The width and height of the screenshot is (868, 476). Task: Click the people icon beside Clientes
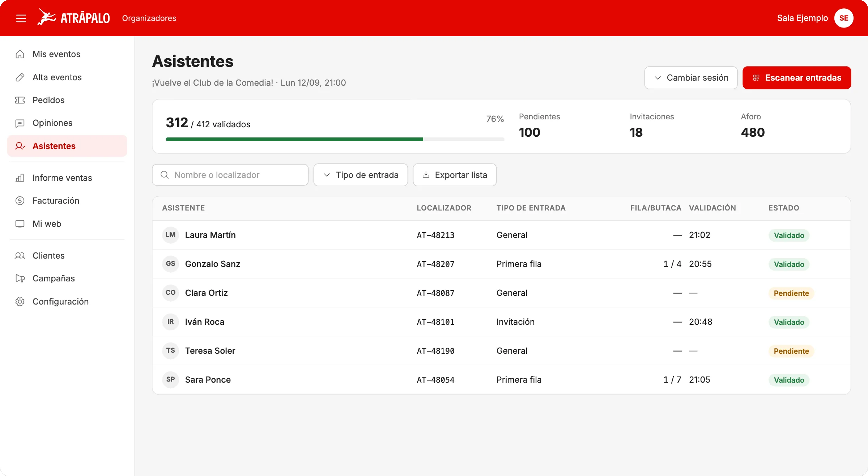pos(20,256)
